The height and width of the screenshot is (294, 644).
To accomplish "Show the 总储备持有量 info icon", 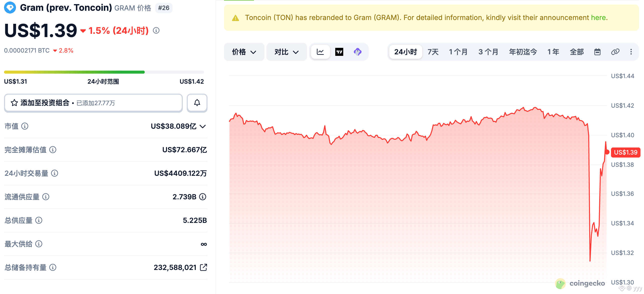I will pyautogui.click(x=53, y=267).
